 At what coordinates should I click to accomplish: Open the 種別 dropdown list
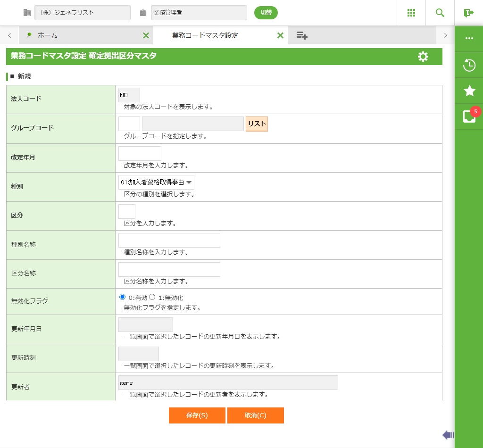(x=156, y=182)
